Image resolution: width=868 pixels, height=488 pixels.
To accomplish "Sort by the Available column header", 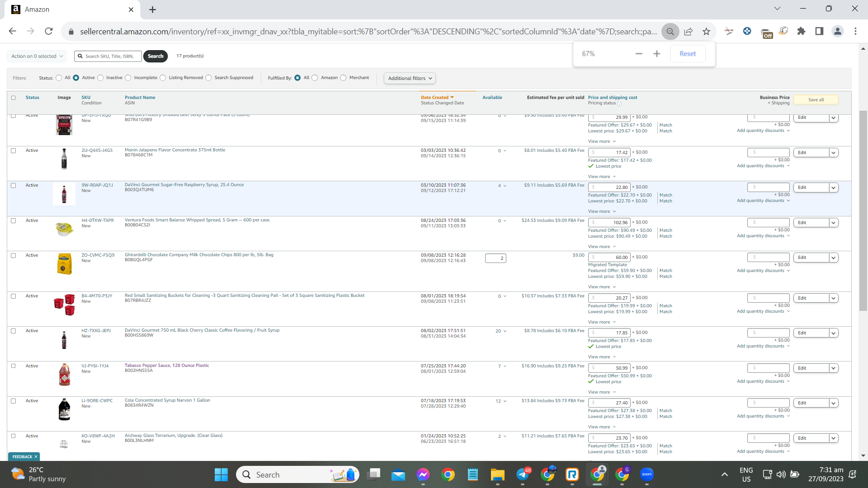I will 492,98.
